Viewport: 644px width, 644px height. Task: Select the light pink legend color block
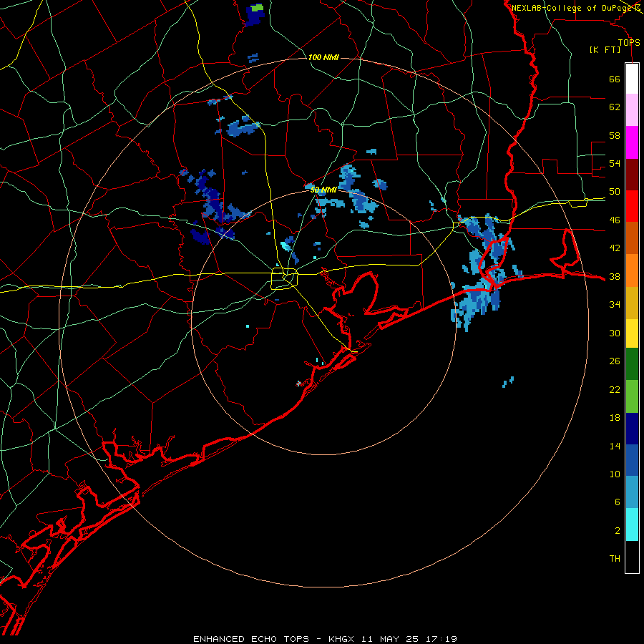(x=632, y=110)
